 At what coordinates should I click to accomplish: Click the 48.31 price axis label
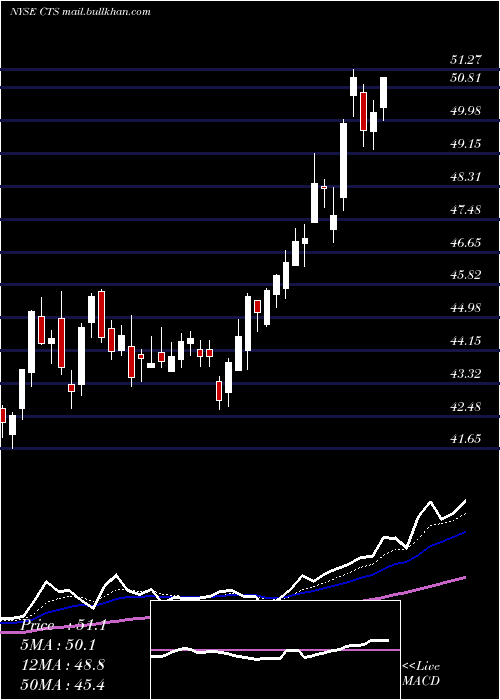pos(466,177)
